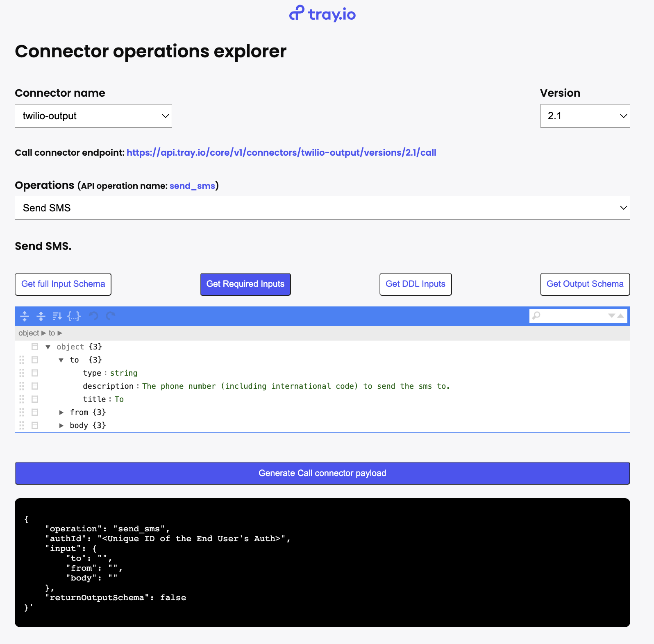The width and height of the screenshot is (654, 644).
Task: Click the send_sms API operation name
Action: click(x=192, y=186)
